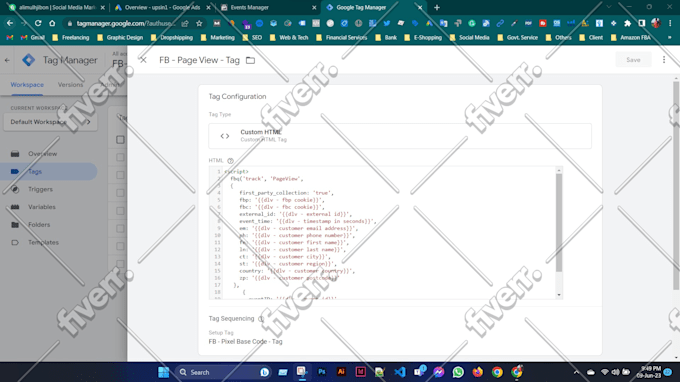Click the Custom HTML code brackets icon

pyautogui.click(x=225, y=136)
